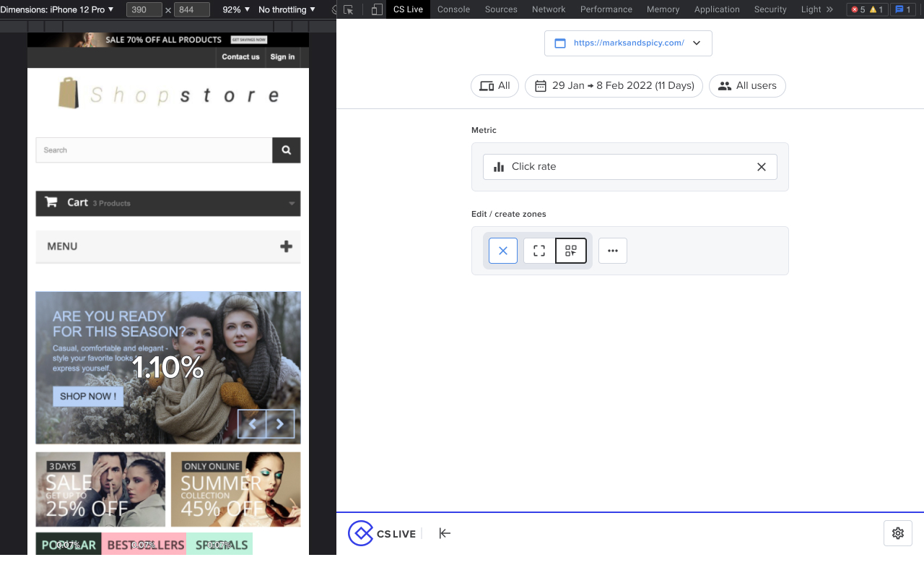Switch to the Network tab
924x578 pixels.
549,9
